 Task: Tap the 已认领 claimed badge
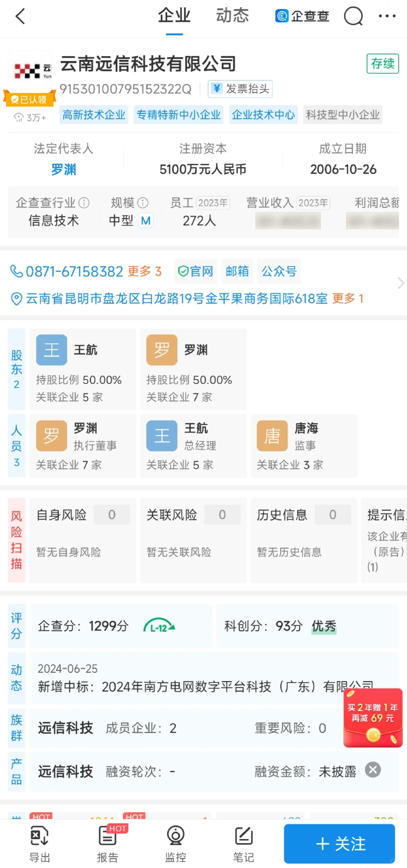click(x=29, y=99)
